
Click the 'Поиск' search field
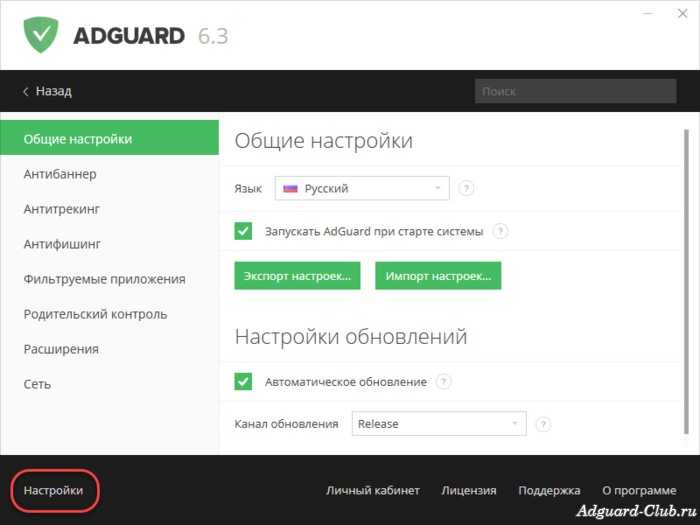[x=575, y=91]
